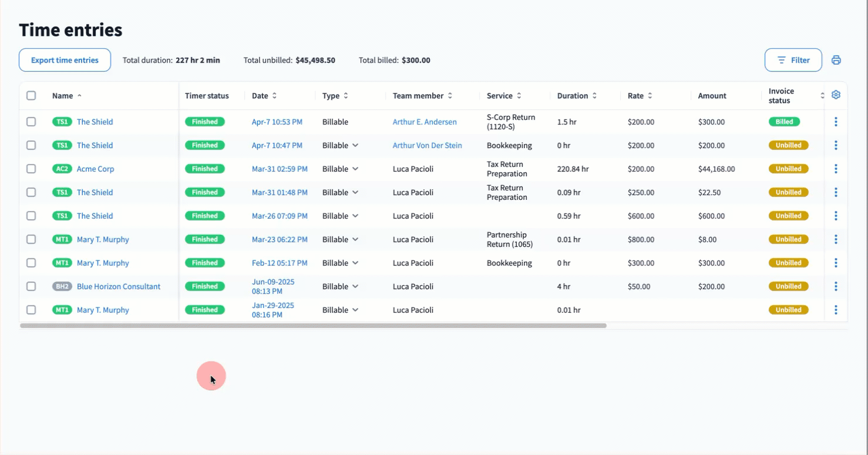The image size is (868, 455).
Task: Sort the table by Team member
Action: pos(450,96)
